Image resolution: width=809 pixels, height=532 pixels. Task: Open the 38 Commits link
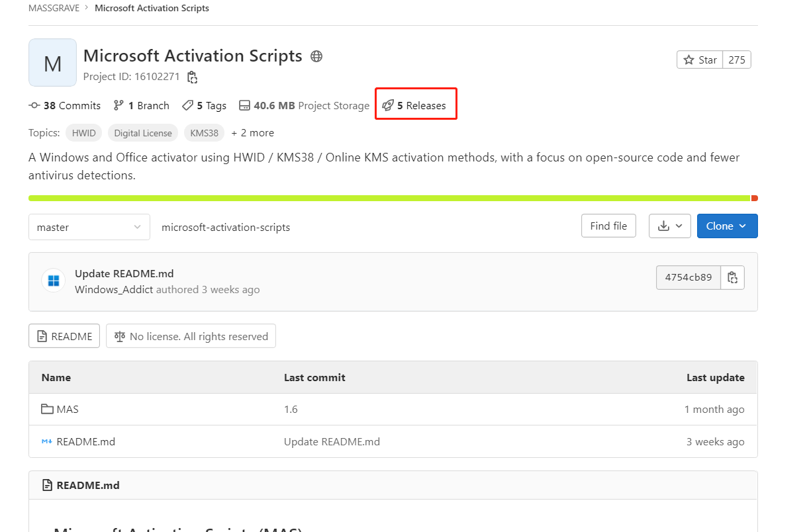65,105
